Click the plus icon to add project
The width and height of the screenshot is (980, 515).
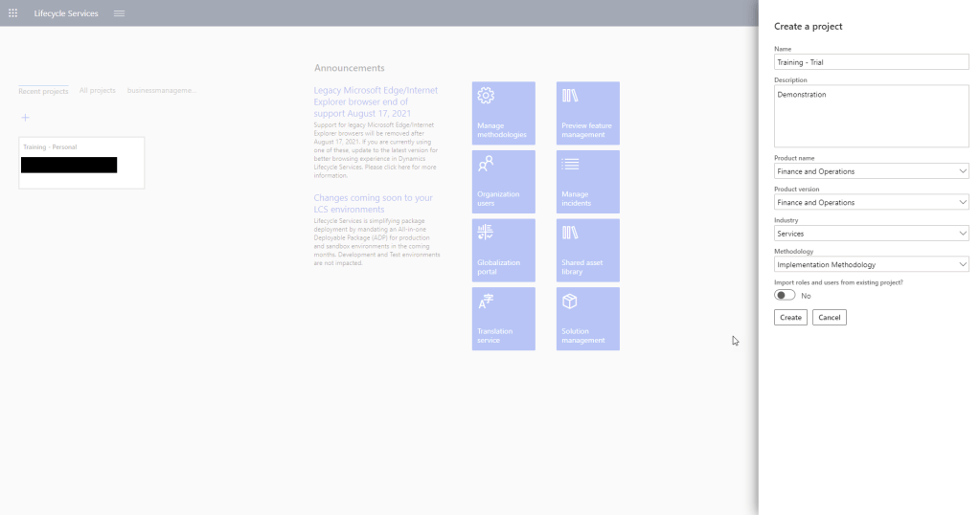[x=25, y=118]
